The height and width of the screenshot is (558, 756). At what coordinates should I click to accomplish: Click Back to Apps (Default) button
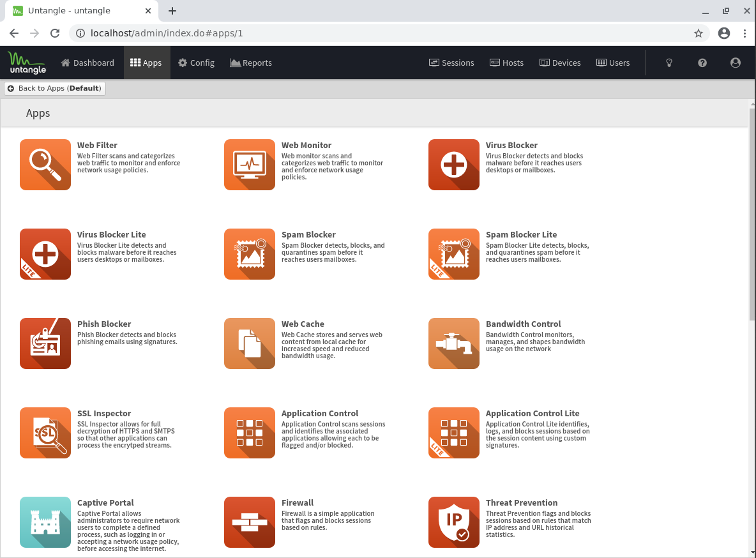point(55,88)
